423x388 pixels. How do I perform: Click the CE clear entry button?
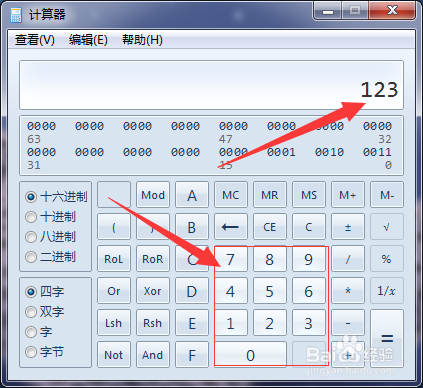[x=270, y=227]
